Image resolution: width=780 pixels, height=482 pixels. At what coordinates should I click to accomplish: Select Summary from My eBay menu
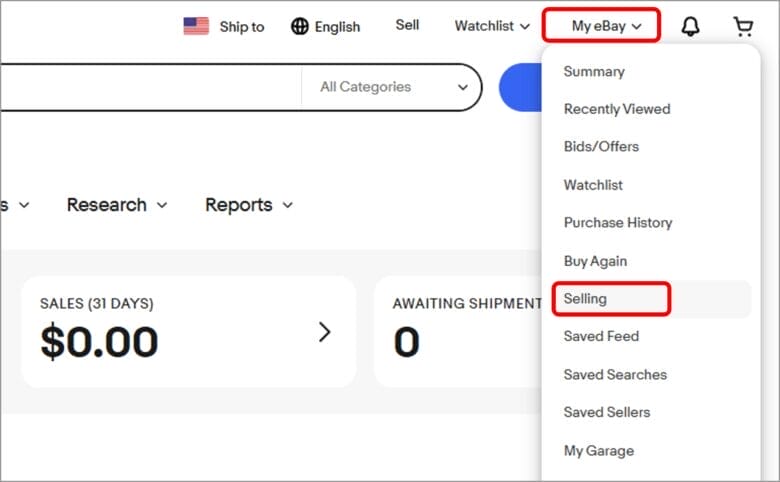pyautogui.click(x=594, y=71)
